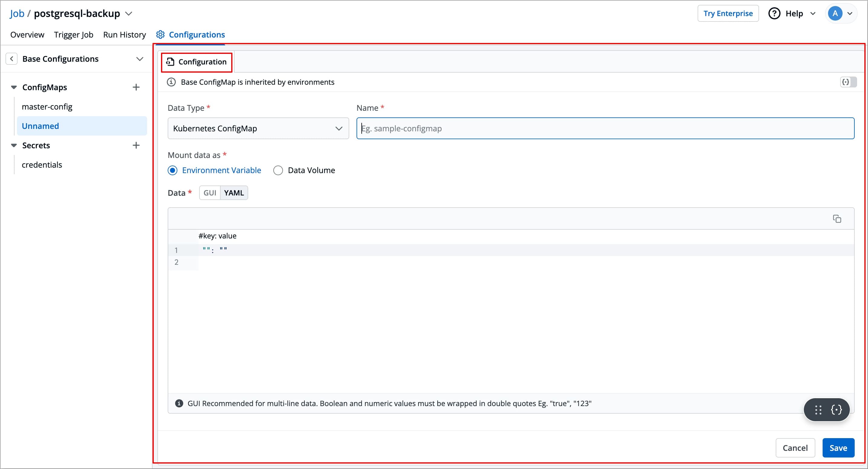Add a new Secret with the plus icon

(136, 145)
